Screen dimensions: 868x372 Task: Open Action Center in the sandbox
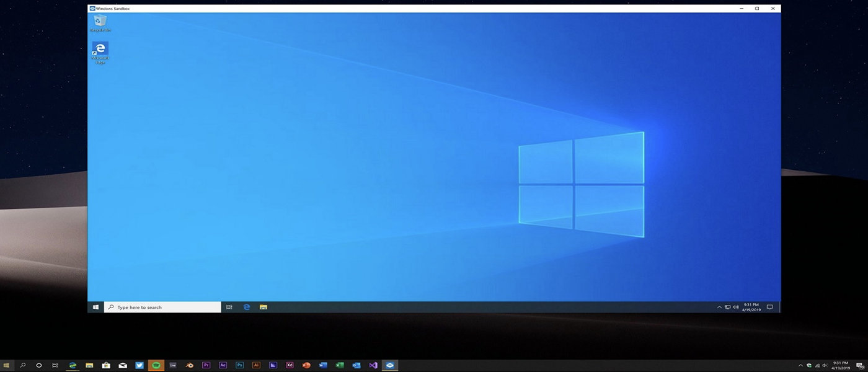(769, 307)
